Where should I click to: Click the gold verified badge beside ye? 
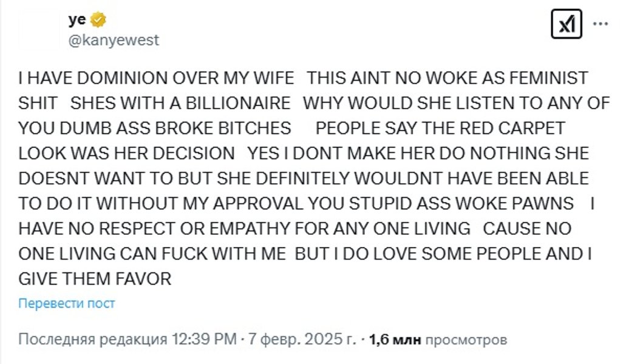coord(98,20)
